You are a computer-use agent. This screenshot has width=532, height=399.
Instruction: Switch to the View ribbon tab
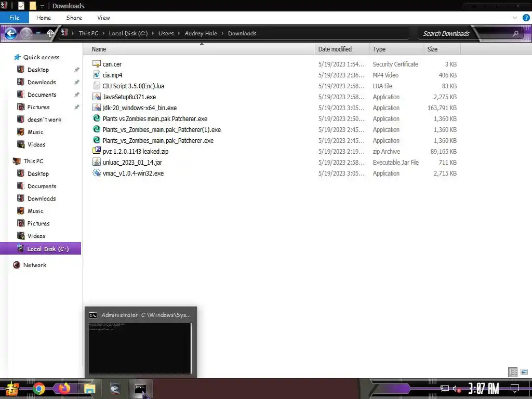[103, 18]
